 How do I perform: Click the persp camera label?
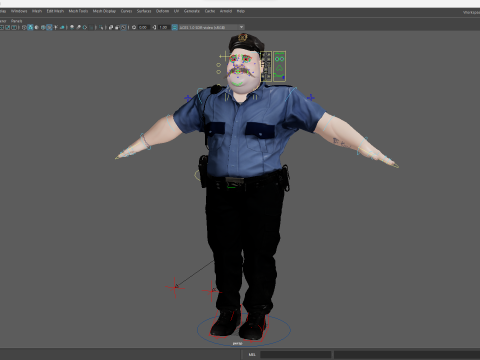coord(237,343)
